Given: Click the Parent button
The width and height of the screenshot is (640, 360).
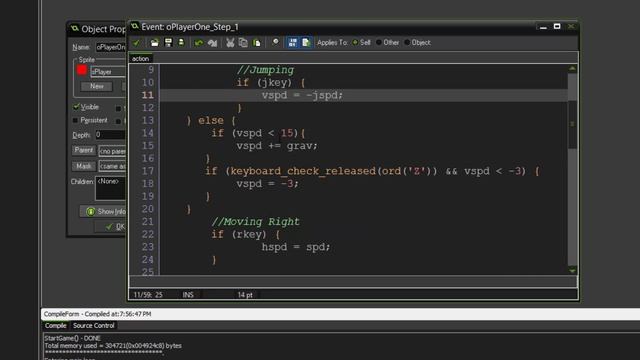Looking at the screenshot, I should coord(84,150).
